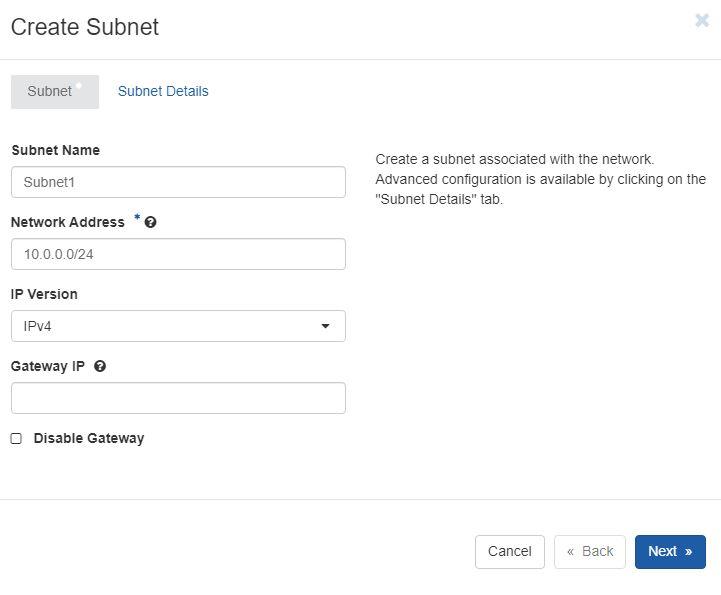
Task: Focus the Gateway IP input field
Action: 178,398
